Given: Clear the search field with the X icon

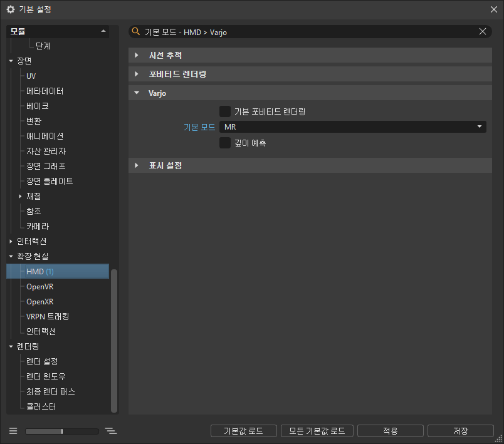Looking at the screenshot, I should click(483, 31).
